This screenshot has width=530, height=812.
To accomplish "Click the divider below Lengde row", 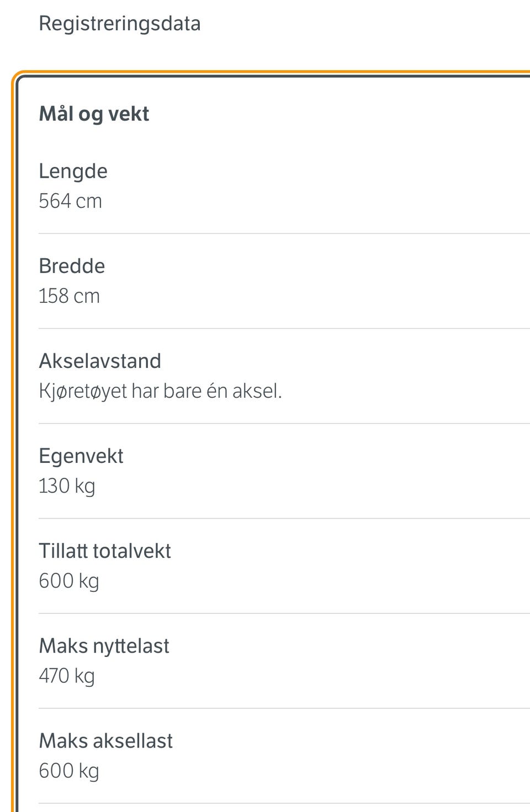I will [x=284, y=233].
